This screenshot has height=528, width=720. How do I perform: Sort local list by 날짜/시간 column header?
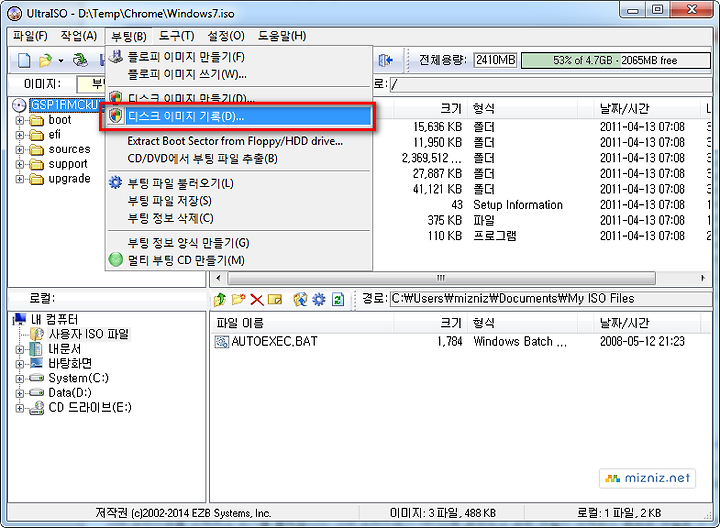point(647,323)
